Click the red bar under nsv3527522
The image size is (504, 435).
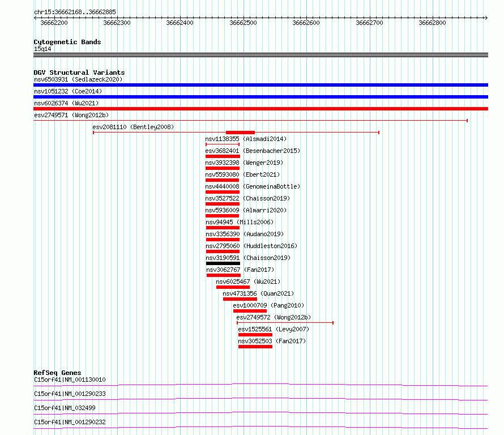coord(223,204)
